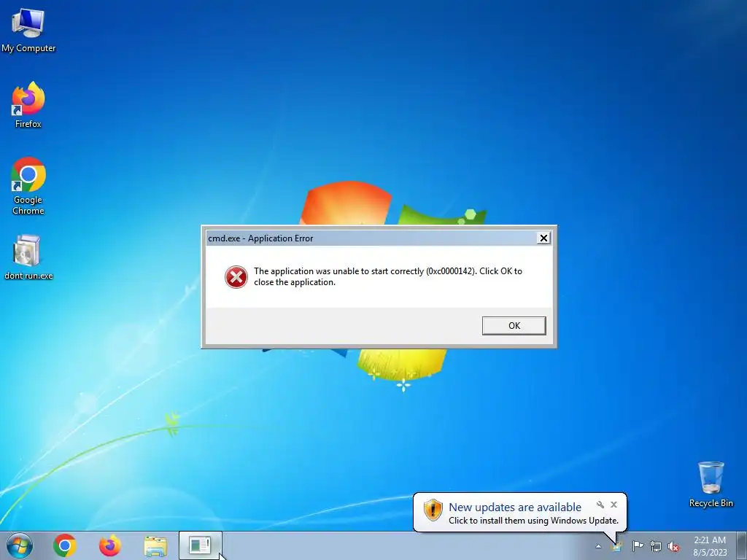The image size is (747, 560).
Task: Click the shield icon in update balloon
Action: [433, 510]
